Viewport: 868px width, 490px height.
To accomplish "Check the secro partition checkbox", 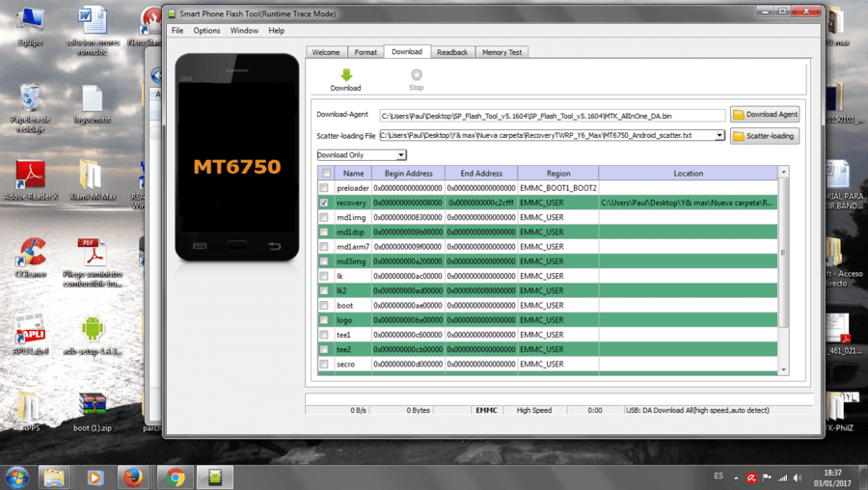I will 324,364.
